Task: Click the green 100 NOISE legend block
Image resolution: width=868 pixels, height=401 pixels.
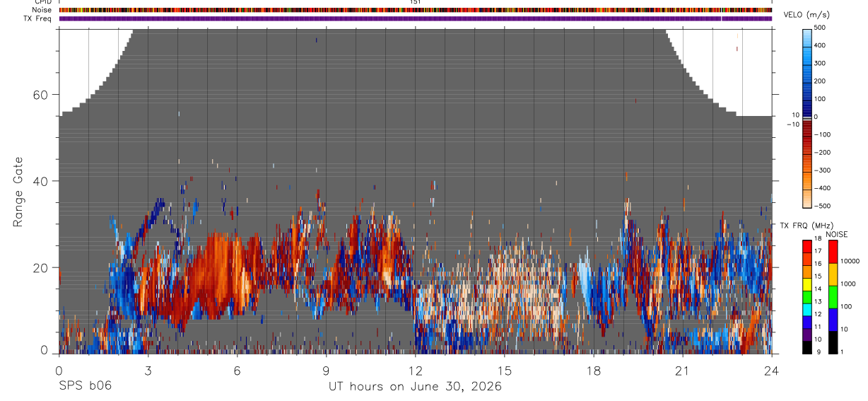Action: coord(833,297)
